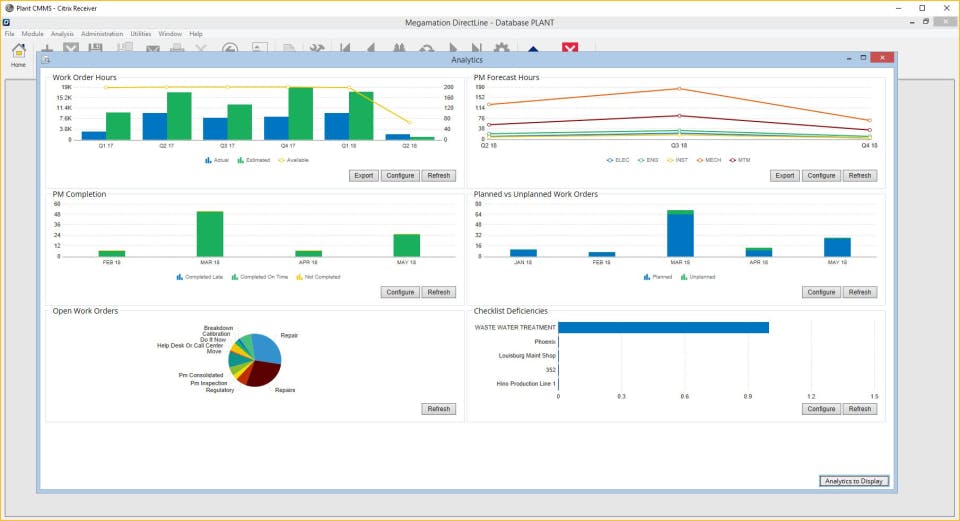This screenshot has width=960, height=521.
Task: Export the Work Order Hours chart
Action: [364, 176]
